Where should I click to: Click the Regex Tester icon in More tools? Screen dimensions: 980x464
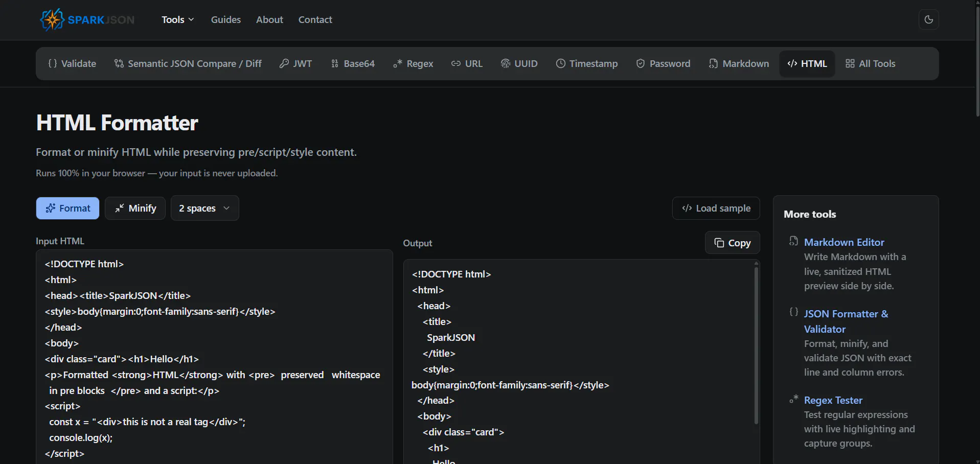tap(793, 399)
